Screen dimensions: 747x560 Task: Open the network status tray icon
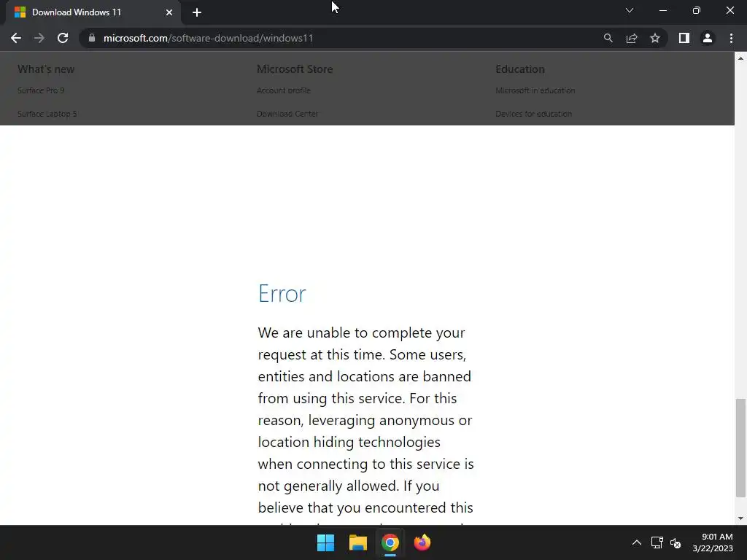coord(657,542)
